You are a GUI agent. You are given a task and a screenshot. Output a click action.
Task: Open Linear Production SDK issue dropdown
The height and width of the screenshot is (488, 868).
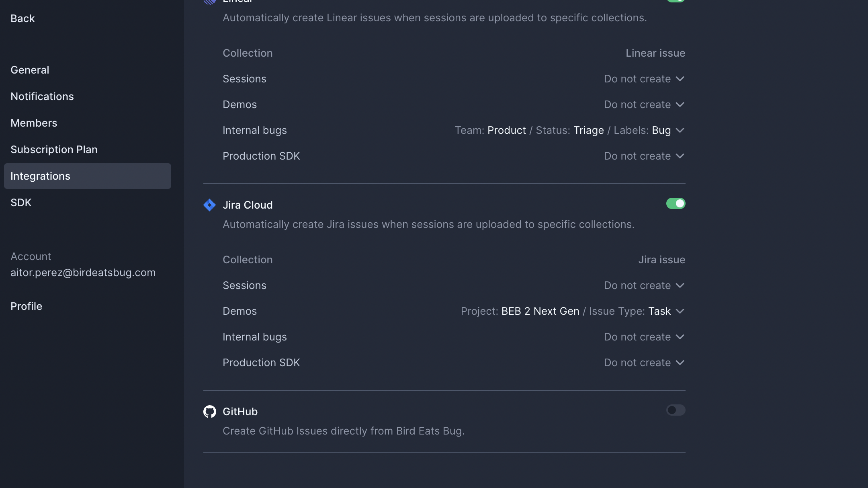(x=644, y=156)
